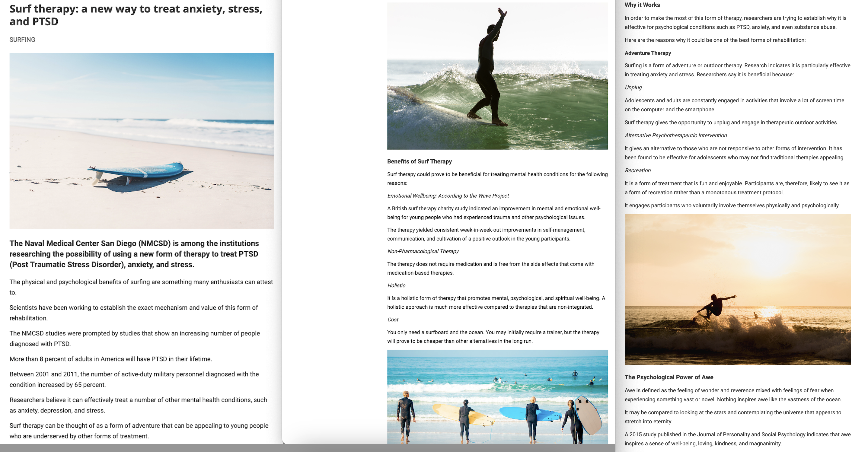Click the 'Benefits of Surf Therapy' heading
This screenshot has width=868, height=452.
point(420,161)
